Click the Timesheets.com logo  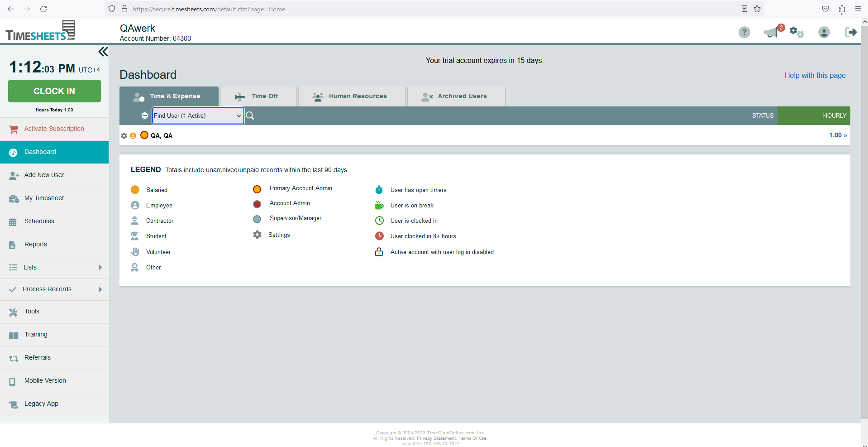click(41, 31)
